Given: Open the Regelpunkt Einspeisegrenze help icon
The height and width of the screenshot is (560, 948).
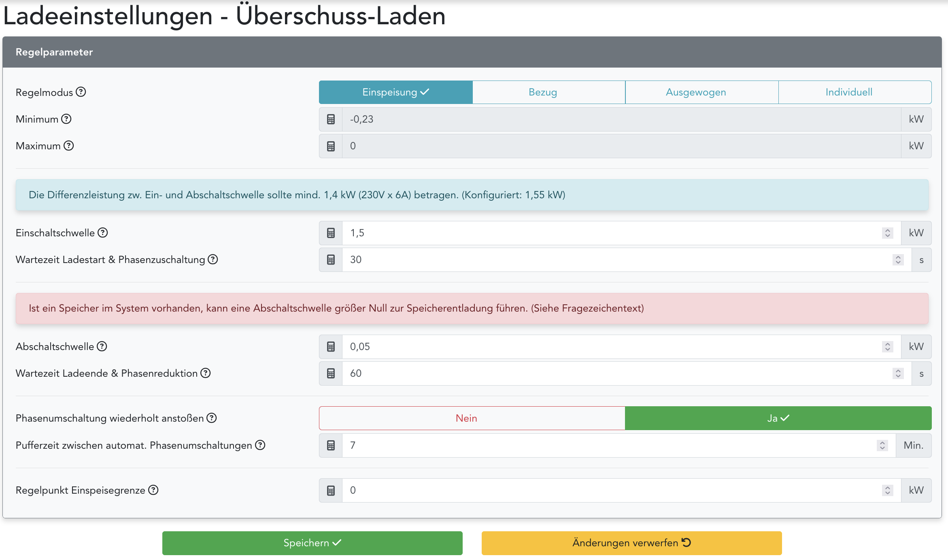Looking at the screenshot, I should (x=153, y=490).
